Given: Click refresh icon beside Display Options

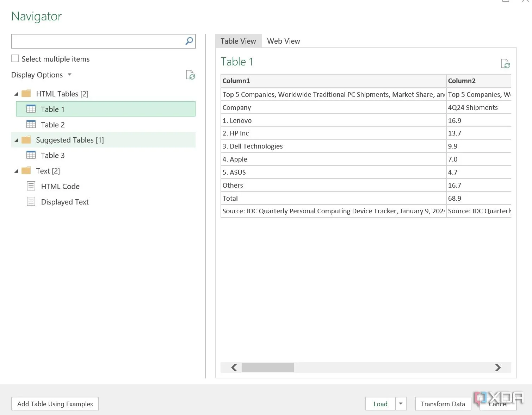Looking at the screenshot, I should point(190,75).
